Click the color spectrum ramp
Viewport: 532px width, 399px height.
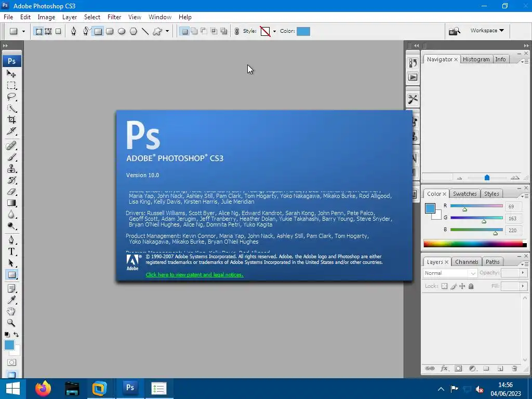click(x=475, y=244)
